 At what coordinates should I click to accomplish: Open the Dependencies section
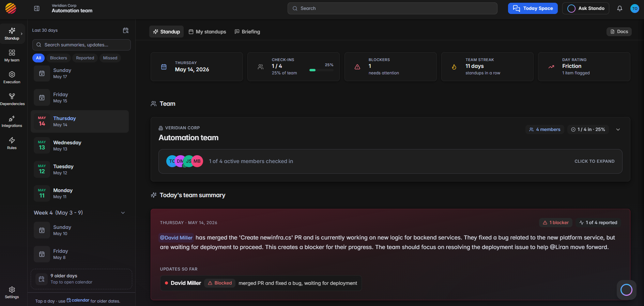12,99
